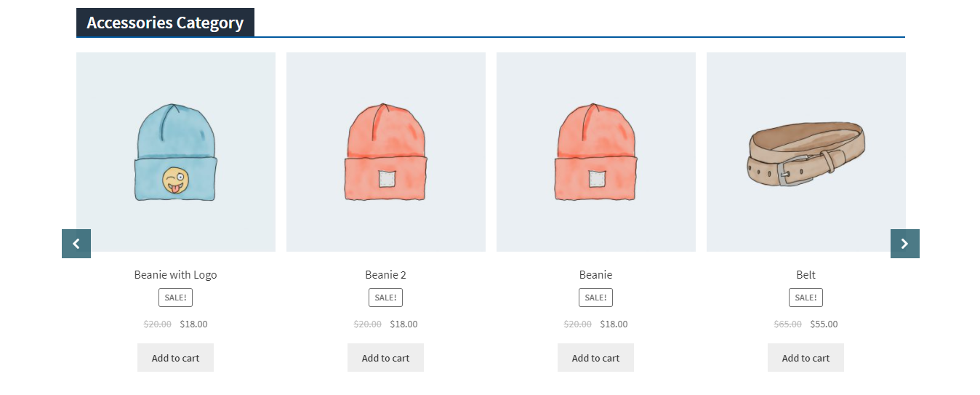Open the Beanie 2 title link
980x395 pixels.
(386, 275)
